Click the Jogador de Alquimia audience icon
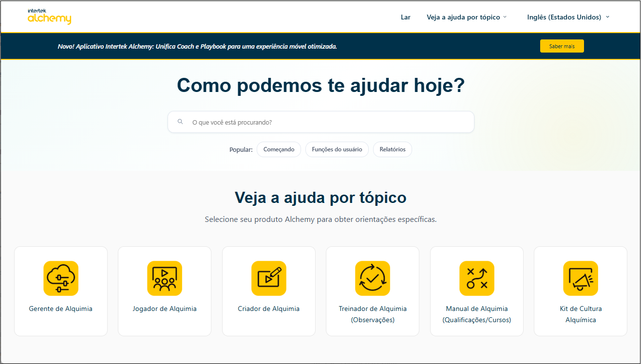 165,278
